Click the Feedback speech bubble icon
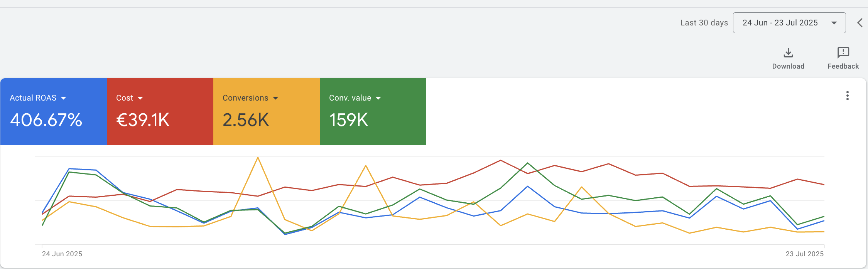The image size is (868, 269). 843,52
